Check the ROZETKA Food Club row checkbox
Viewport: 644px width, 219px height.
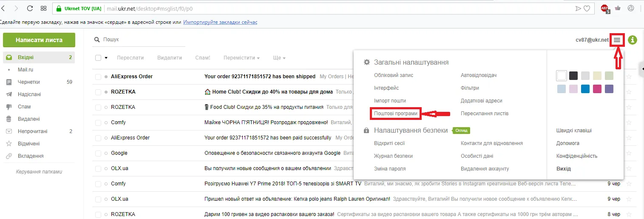pyautogui.click(x=98, y=107)
